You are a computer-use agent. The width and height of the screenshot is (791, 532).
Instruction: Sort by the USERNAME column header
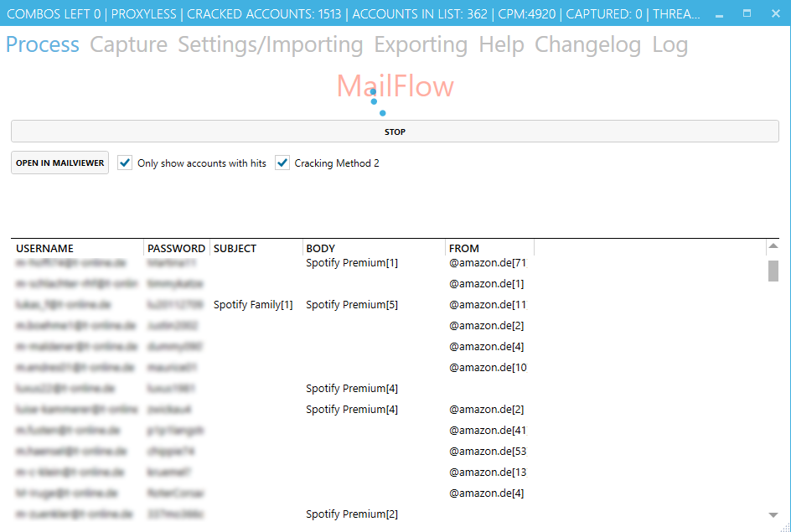pos(45,248)
